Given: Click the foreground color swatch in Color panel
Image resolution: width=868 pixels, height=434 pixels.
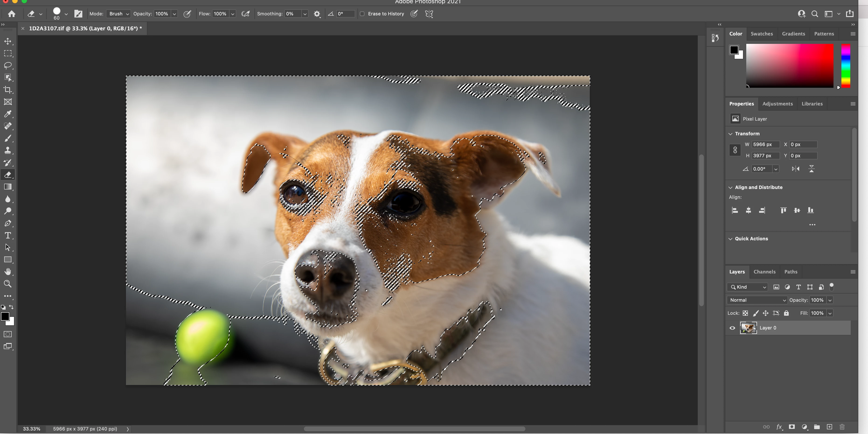Looking at the screenshot, I should pyautogui.click(x=734, y=50).
